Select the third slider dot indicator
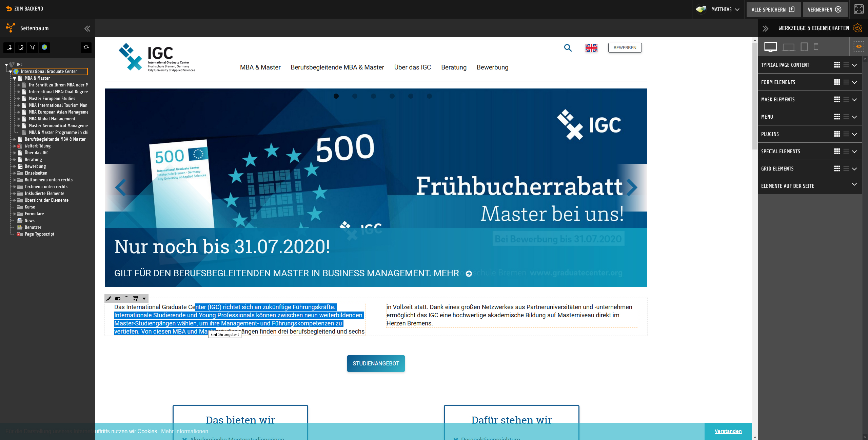The height and width of the screenshot is (440, 868). (x=373, y=96)
